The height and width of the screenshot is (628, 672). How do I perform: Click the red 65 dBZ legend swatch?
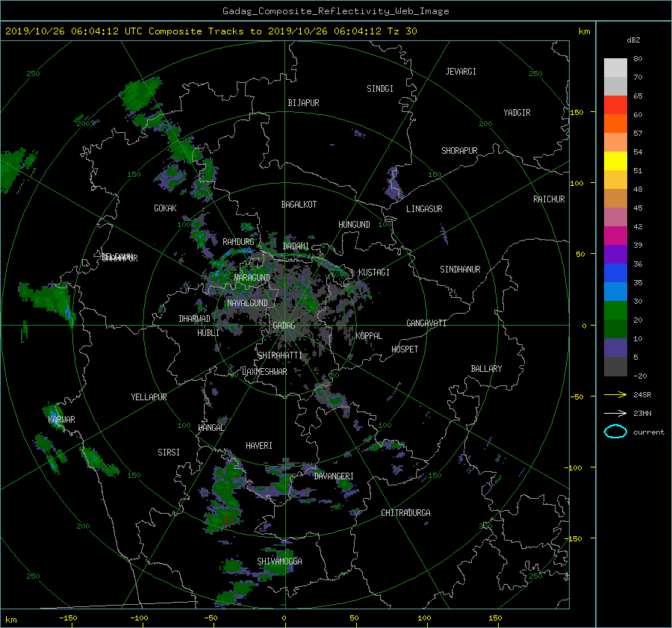pos(615,105)
